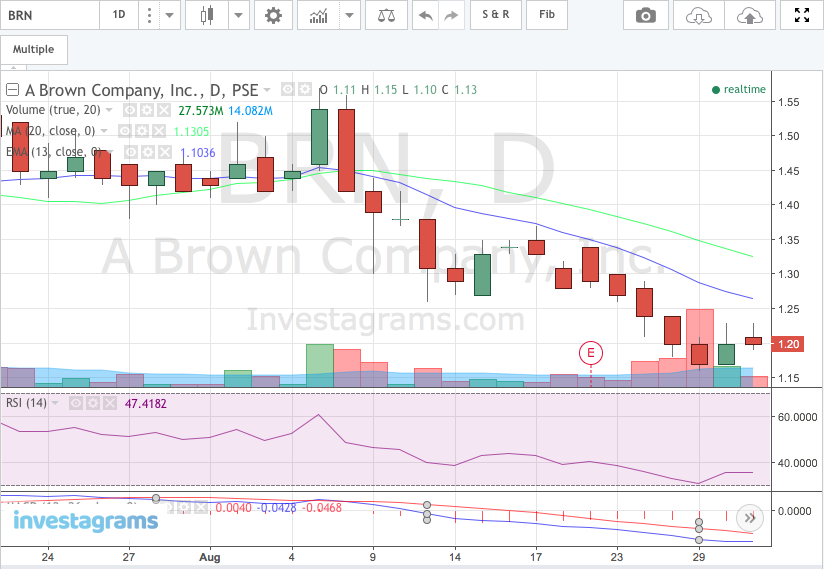Viewport: 824px width, 569px height.
Task: Click the MACD histogram value 0.0040
Action: [233, 508]
